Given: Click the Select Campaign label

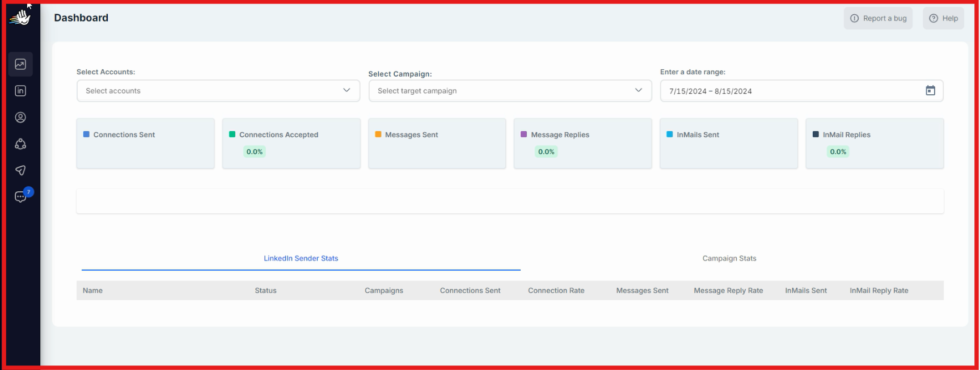Looking at the screenshot, I should (x=400, y=74).
